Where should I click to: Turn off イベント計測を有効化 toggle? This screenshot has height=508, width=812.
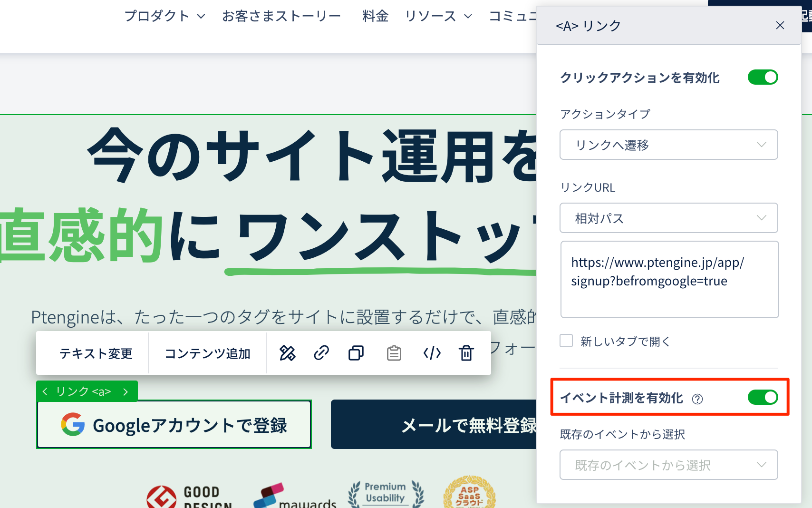coord(762,397)
